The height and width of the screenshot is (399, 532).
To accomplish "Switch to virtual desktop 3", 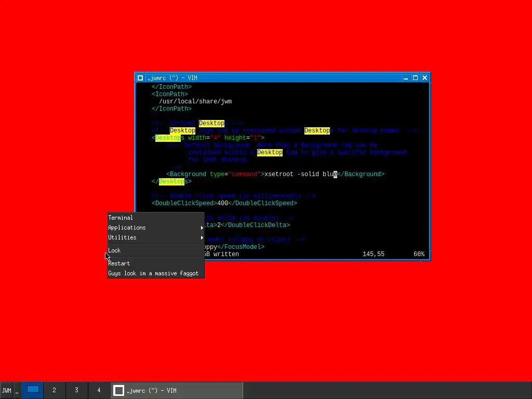I will (x=77, y=390).
